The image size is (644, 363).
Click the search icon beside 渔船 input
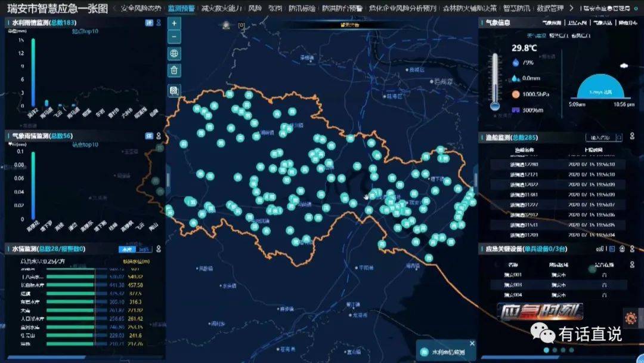pyautogui.click(x=619, y=137)
